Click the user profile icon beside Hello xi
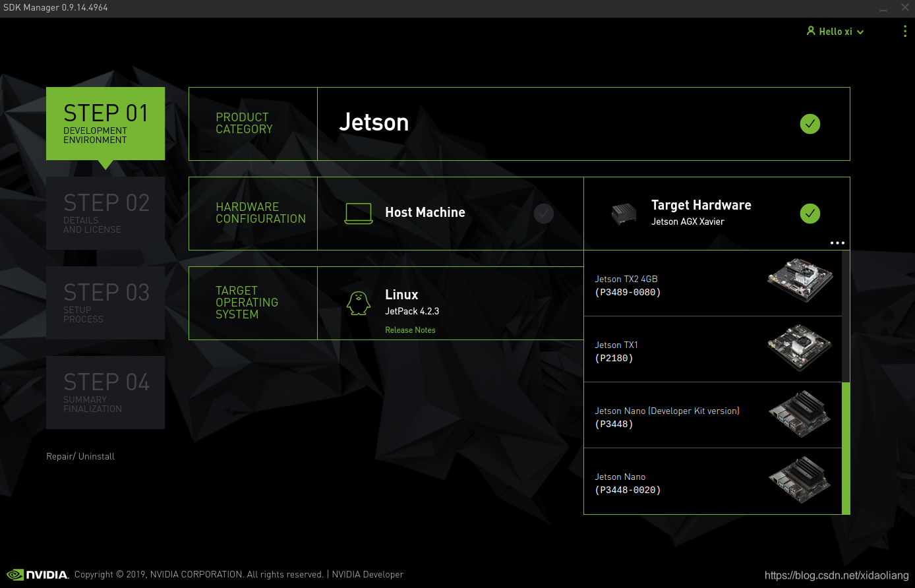The height and width of the screenshot is (588, 915). pos(811,31)
